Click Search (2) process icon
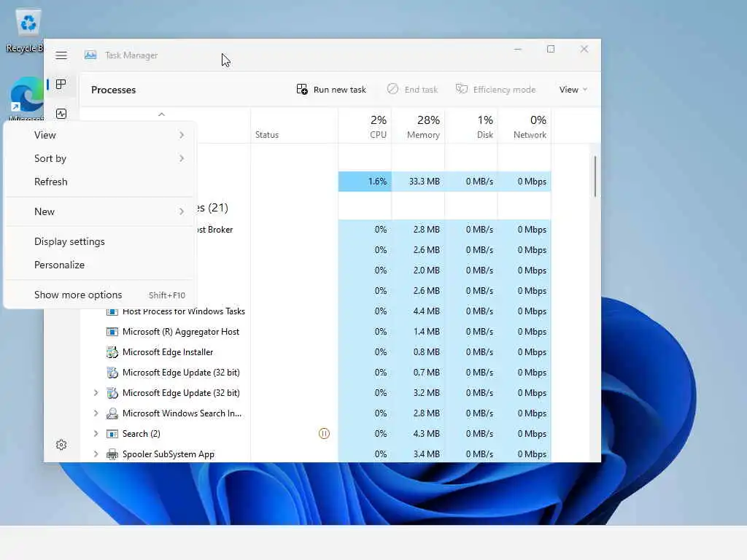Screen dimensions: 747x560 [x=112, y=434]
